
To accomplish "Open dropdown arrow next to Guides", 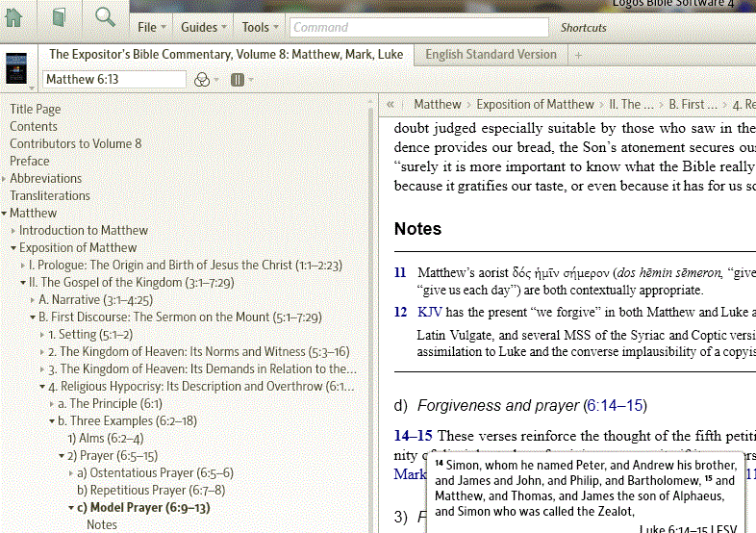I will (224, 28).
